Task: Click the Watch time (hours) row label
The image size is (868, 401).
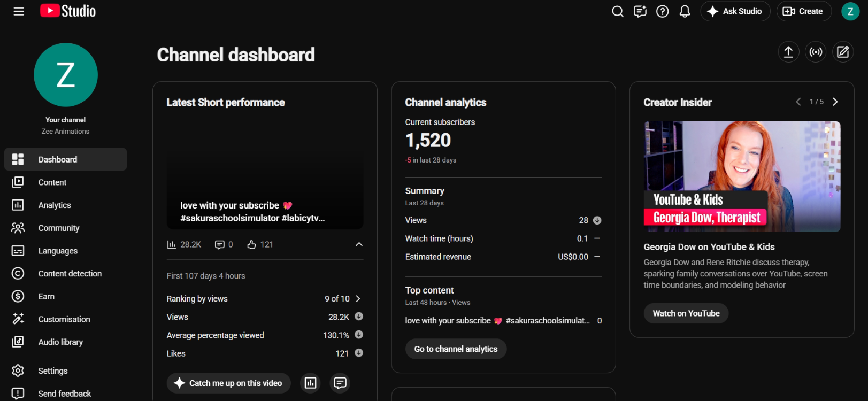Action: click(x=439, y=238)
